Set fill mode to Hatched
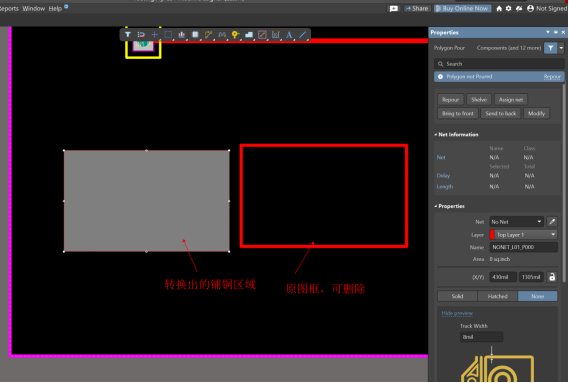569x383 pixels. tap(498, 296)
